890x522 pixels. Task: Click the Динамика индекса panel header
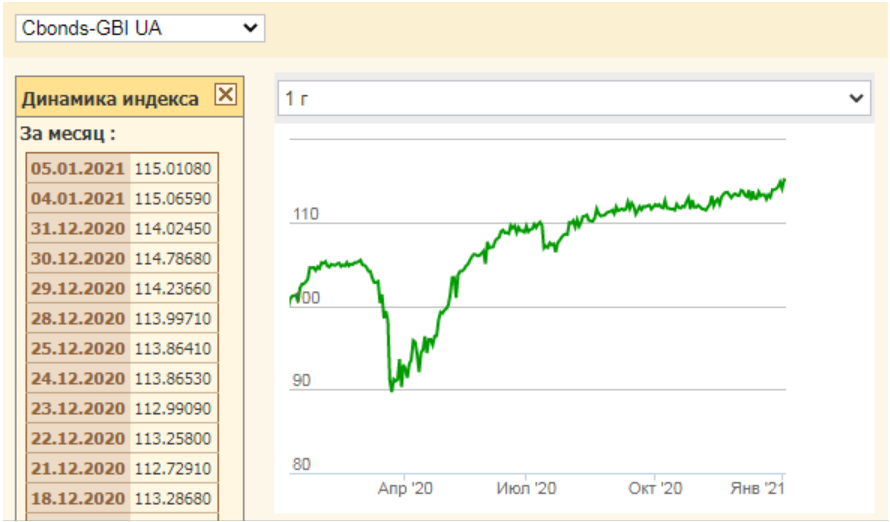click(130, 98)
